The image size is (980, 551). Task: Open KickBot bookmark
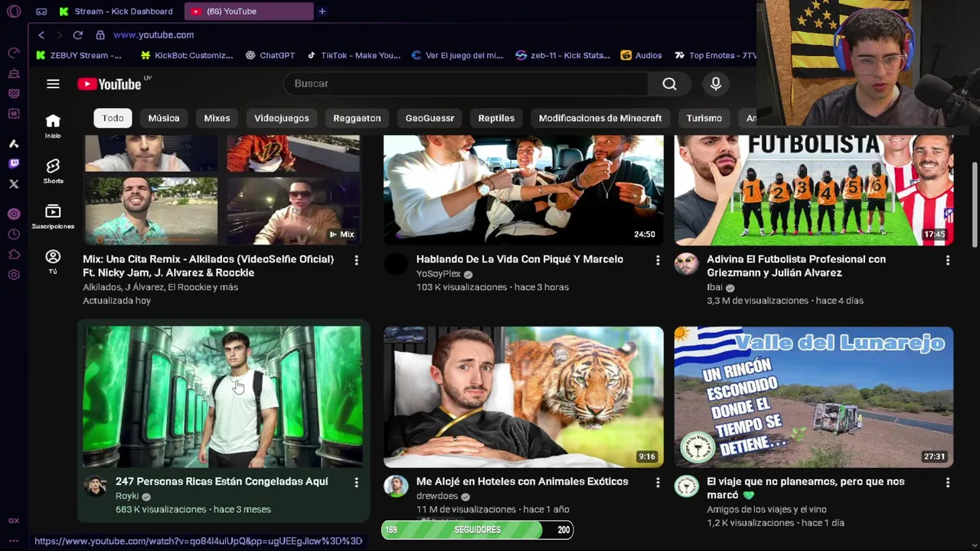point(188,55)
